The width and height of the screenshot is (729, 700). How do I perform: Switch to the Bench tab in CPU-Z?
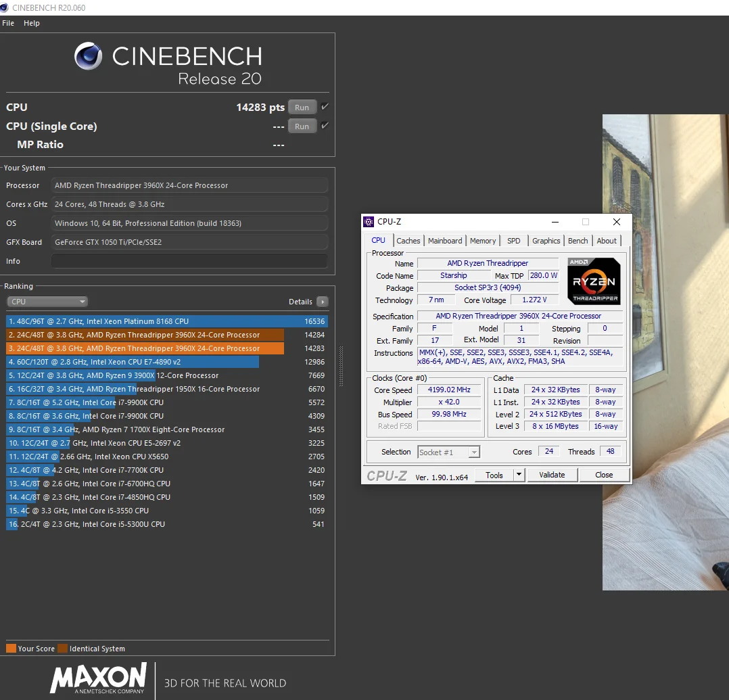[578, 241]
